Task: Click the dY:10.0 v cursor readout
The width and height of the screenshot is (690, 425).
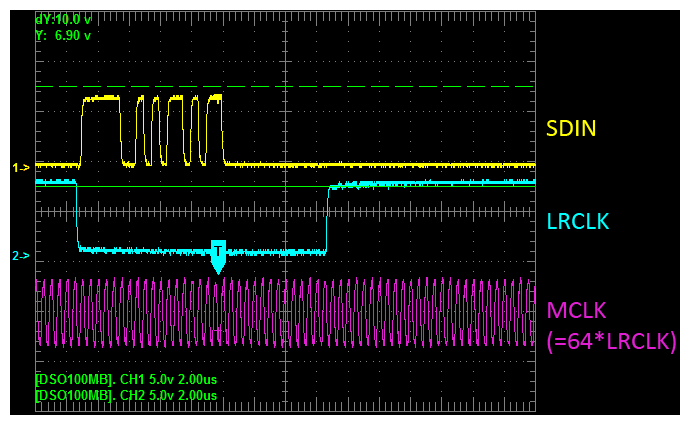Action: click(63, 19)
